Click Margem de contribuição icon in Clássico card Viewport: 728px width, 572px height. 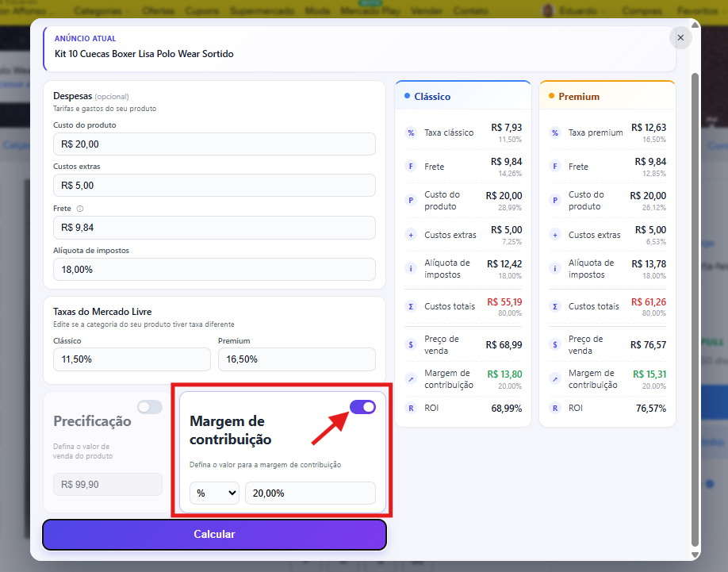click(411, 379)
